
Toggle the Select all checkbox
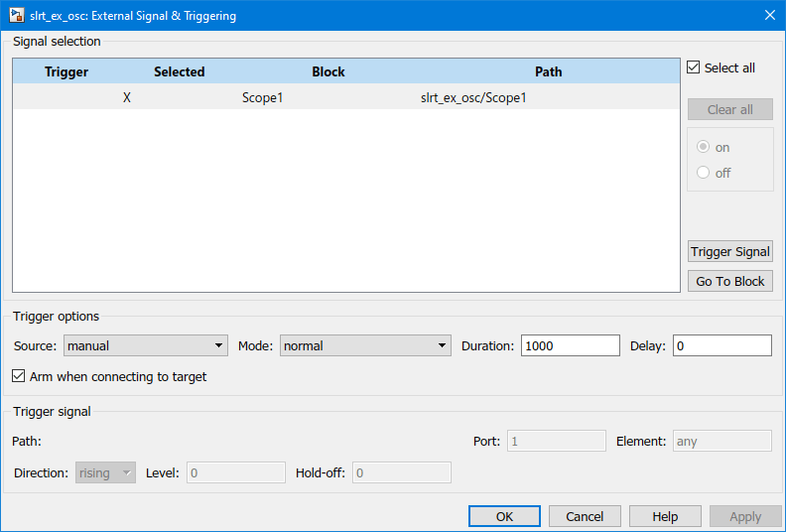click(694, 68)
